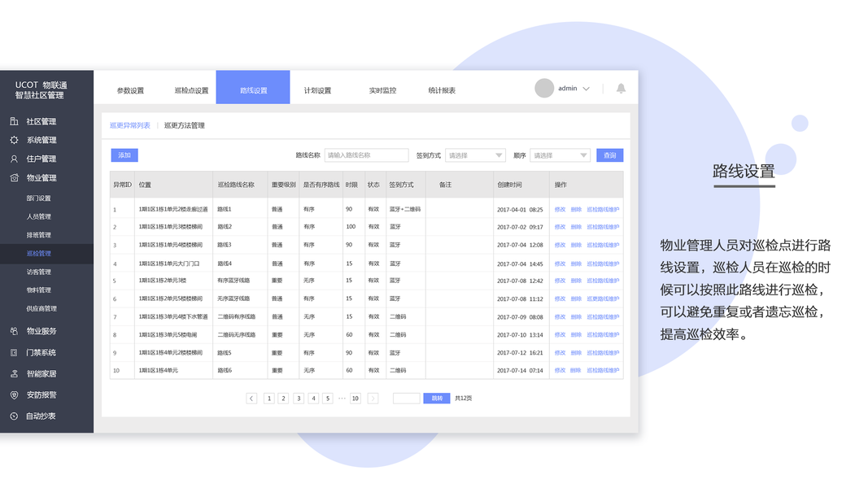Open the 统计报表 tab

(442, 90)
